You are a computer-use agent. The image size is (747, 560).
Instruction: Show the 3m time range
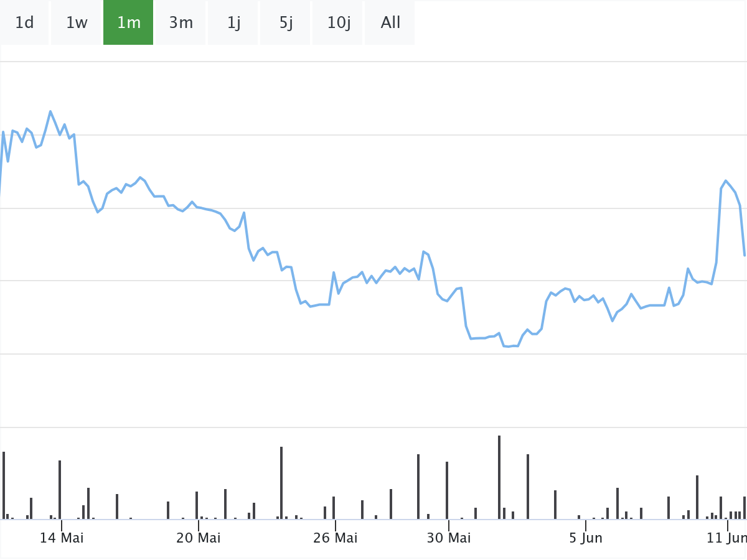181,23
